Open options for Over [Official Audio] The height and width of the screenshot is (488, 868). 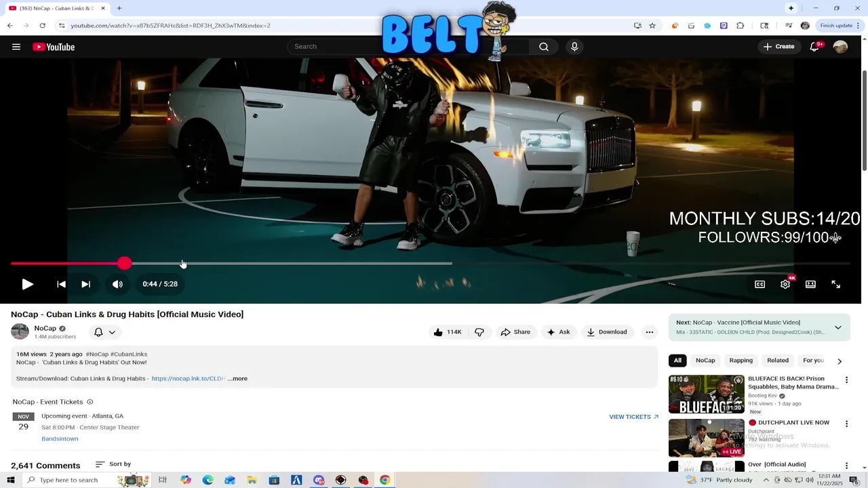[846, 466]
